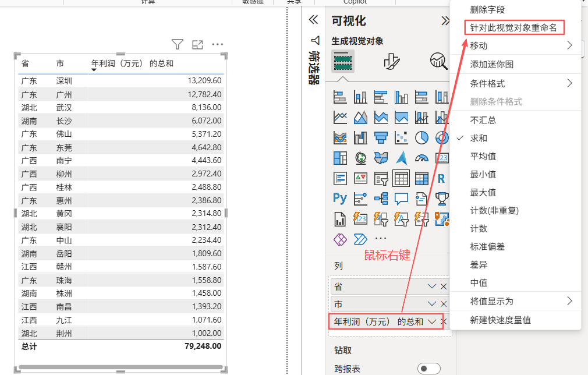Select the key influencers visual
The height and width of the screenshot is (375, 588).
coord(360,199)
